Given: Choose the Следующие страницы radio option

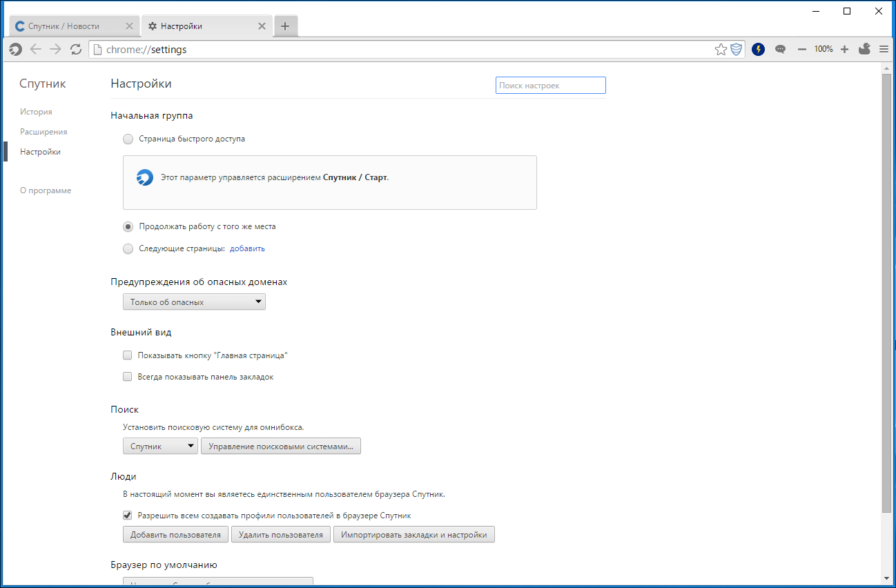Looking at the screenshot, I should click(128, 248).
